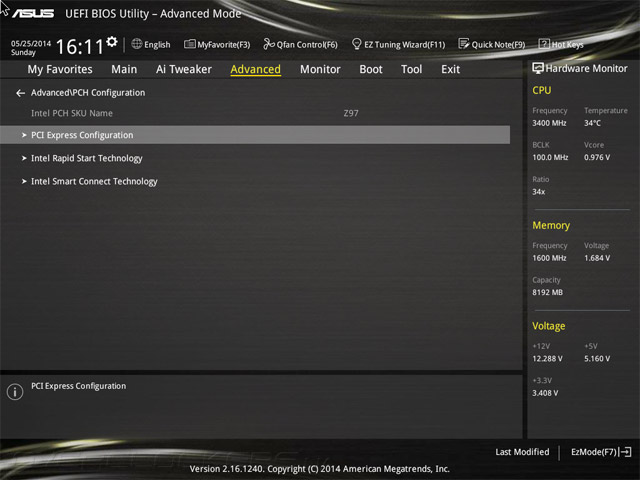Select the Advanced tab
Screen dimensions: 640x480
[256, 69]
